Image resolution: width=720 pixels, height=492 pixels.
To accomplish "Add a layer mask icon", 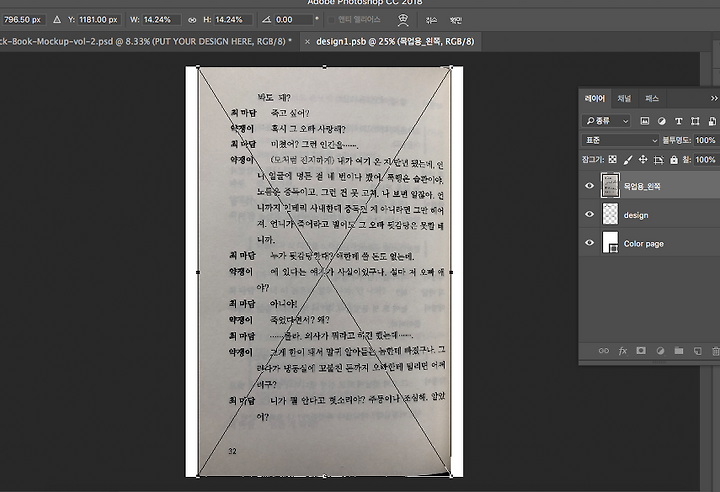I will [x=641, y=351].
